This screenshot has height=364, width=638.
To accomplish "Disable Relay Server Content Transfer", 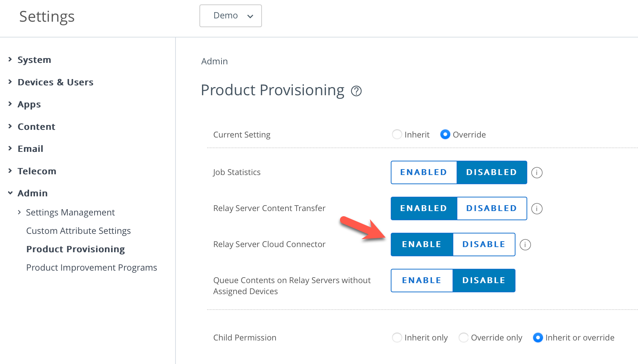I will point(491,208).
